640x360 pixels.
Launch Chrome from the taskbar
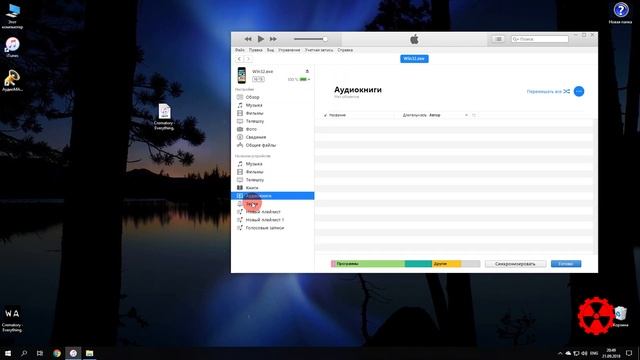point(57,353)
